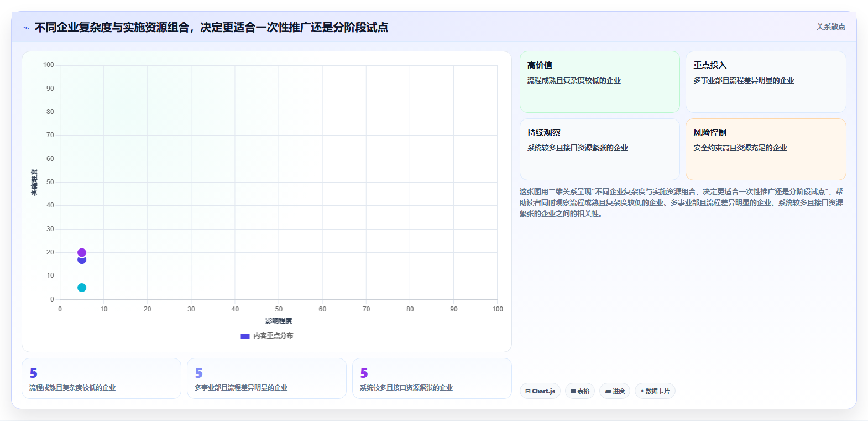Click 安全约束高且资源充足的企业 text

tap(740, 148)
